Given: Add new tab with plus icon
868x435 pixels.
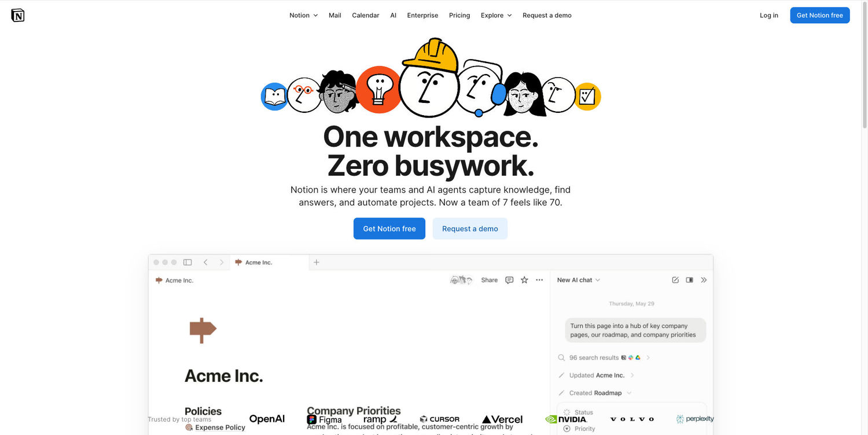Looking at the screenshot, I should pos(317,262).
